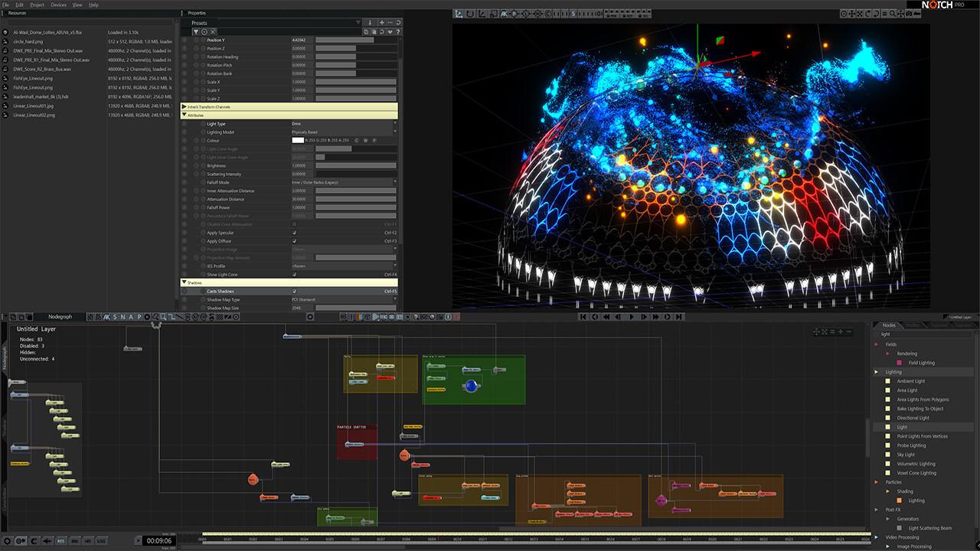
Task: Click the orange circular node near Particle Emitter
Action: point(404,455)
